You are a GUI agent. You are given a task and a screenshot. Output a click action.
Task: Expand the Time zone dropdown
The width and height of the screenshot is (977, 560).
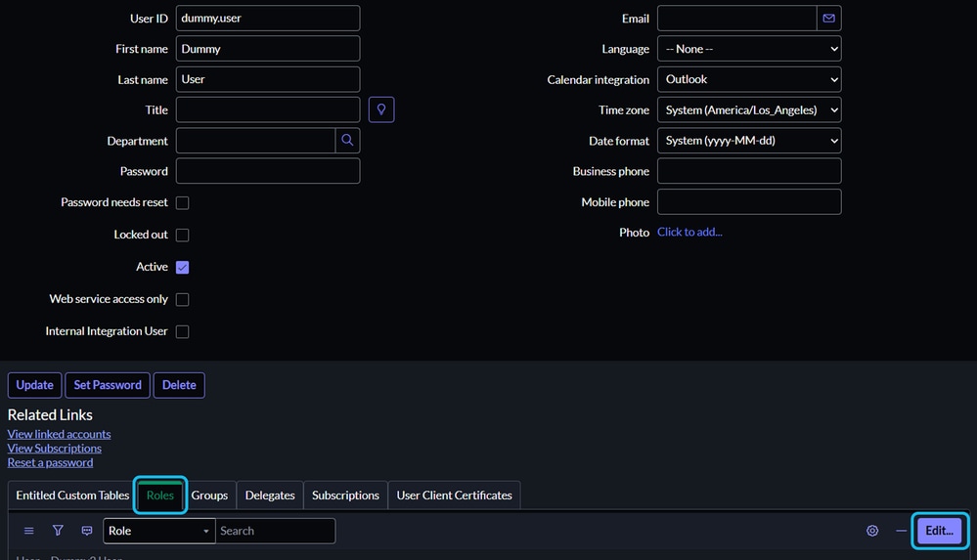point(749,109)
